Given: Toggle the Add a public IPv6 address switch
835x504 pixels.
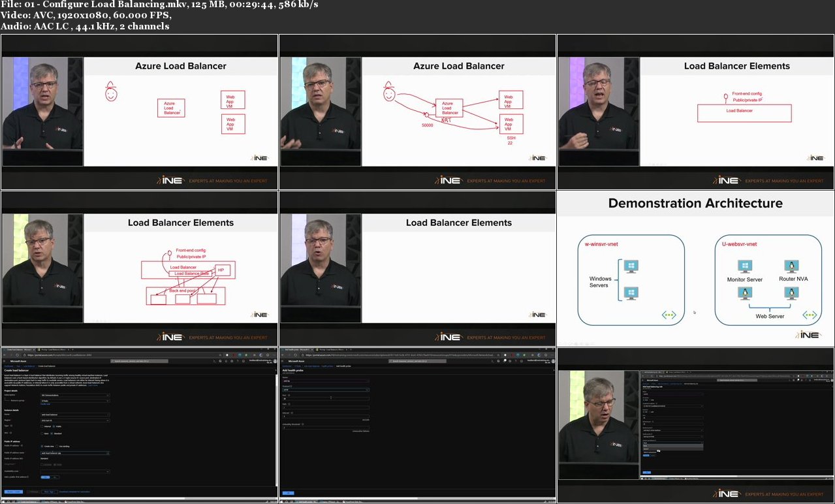Looking at the screenshot, I should point(50,477).
